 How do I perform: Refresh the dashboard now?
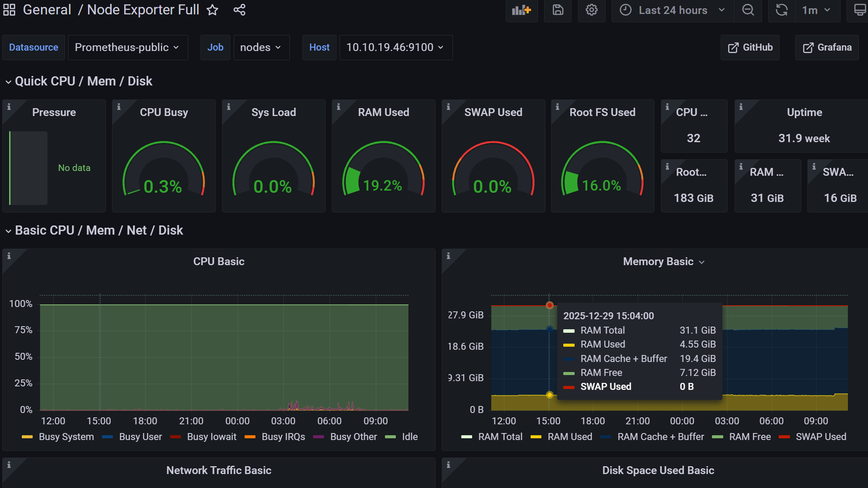pyautogui.click(x=782, y=10)
